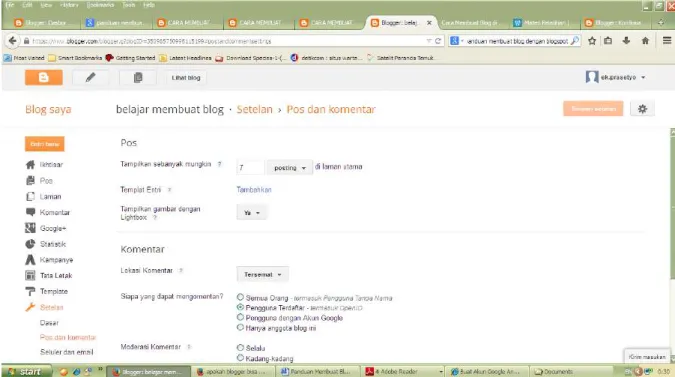Viewport: 675px width, 377px height.
Task: Click the Blog saya heading link
Action: (x=48, y=109)
